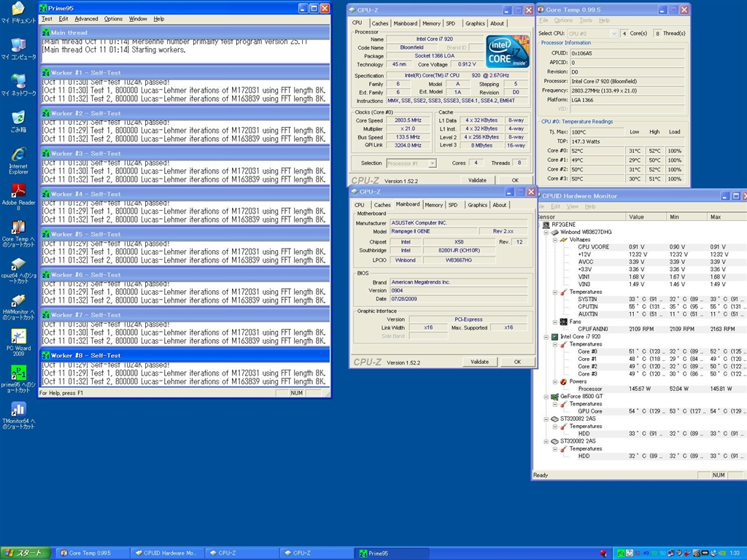Click the Prime95 title bar icon

[43, 8]
